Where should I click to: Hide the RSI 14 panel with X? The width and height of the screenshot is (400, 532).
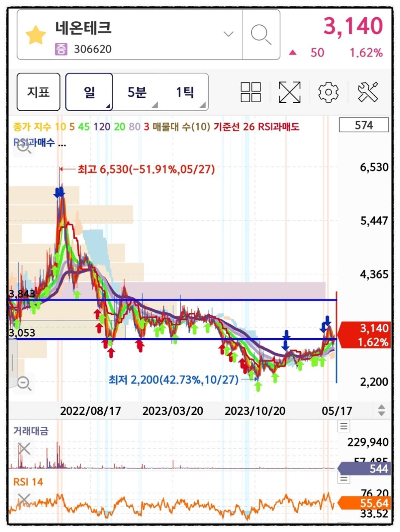[24, 500]
